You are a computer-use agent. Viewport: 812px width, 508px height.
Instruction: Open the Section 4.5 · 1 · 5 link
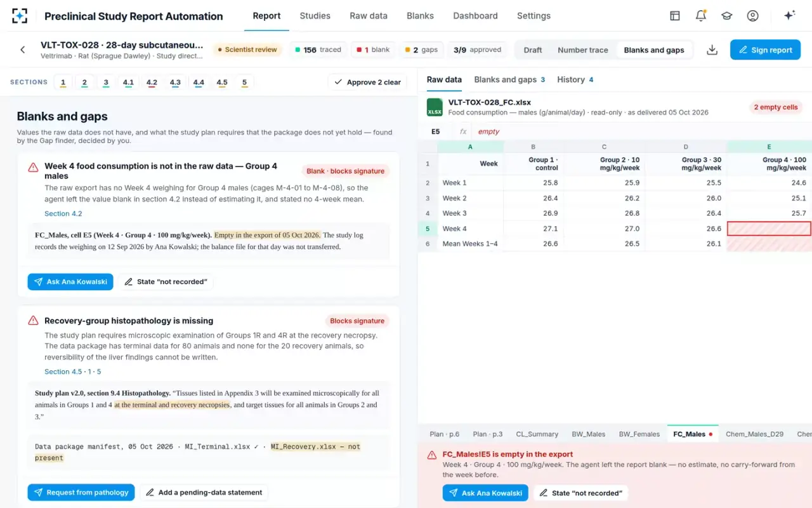pyautogui.click(x=73, y=371)
